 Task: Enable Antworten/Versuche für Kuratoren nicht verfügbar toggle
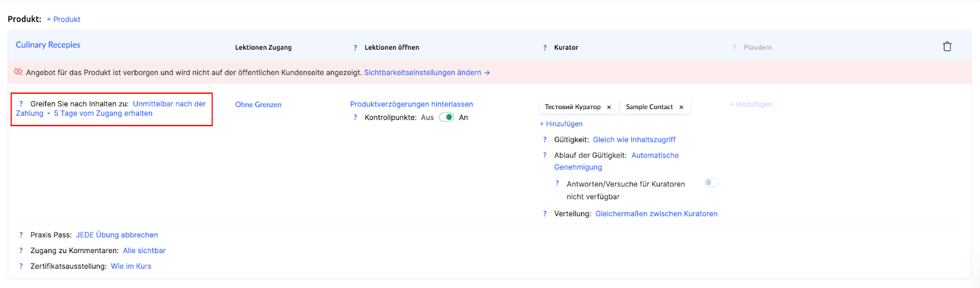click(710, 183)
